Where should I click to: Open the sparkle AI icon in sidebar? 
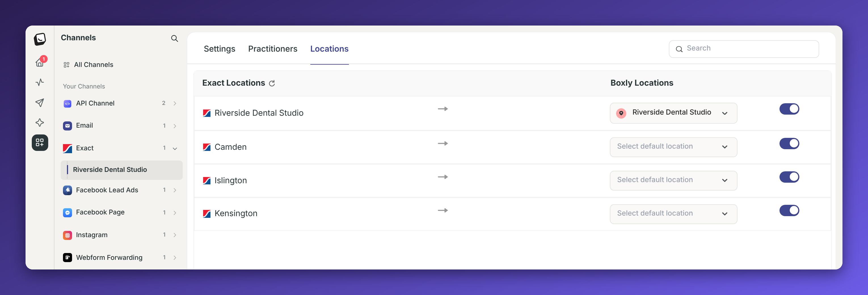[x=40, y=123]
